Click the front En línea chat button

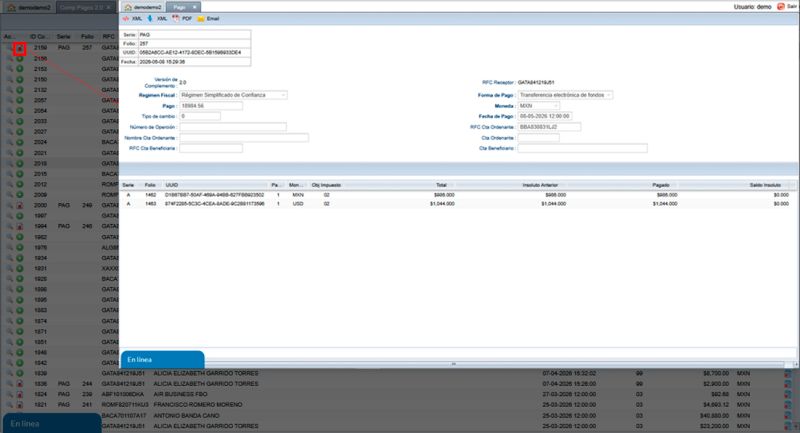click(x=162, y=360)
